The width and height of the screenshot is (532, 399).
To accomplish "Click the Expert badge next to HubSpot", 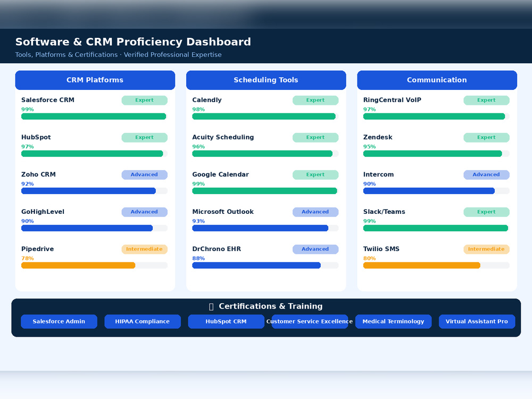I will [145, 137].
